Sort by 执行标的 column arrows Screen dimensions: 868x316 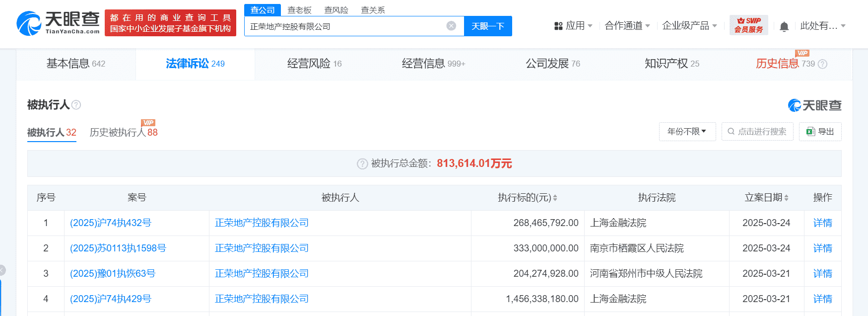[555, 198]
